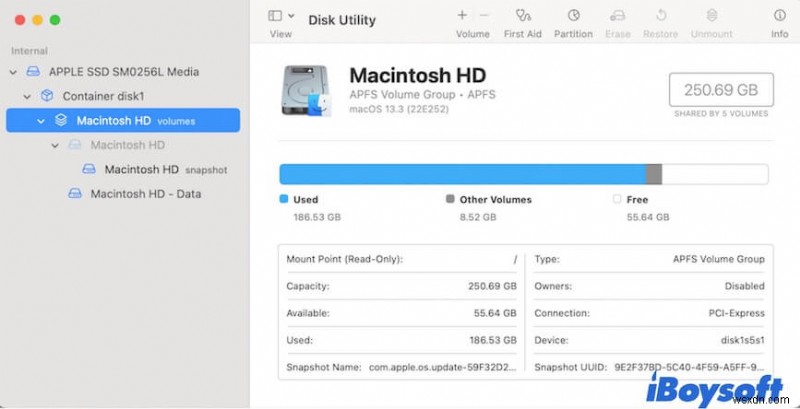Viewport: 800px width, 409px height.
Task: Click the Connection PCI-Express value
Action: point(736,313)
